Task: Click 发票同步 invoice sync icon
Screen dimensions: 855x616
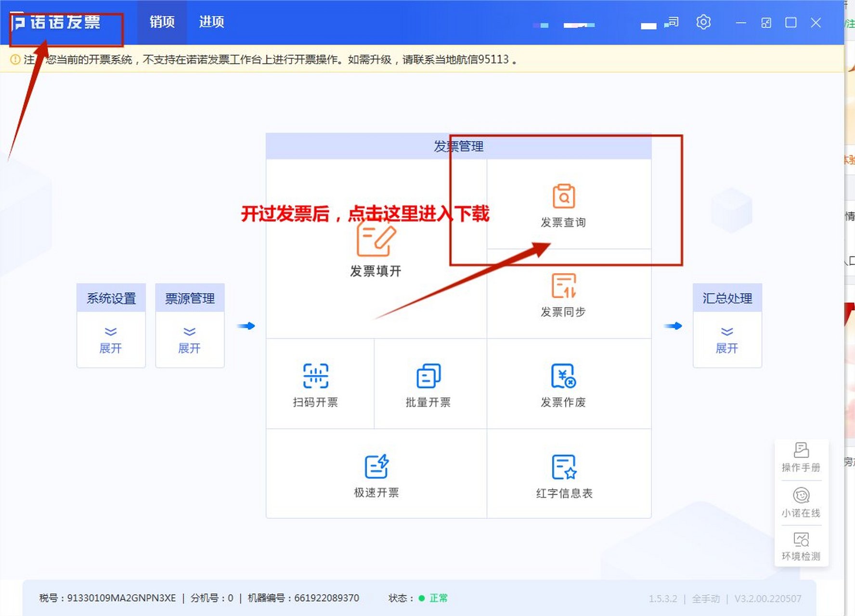Action: click(564, 286)
